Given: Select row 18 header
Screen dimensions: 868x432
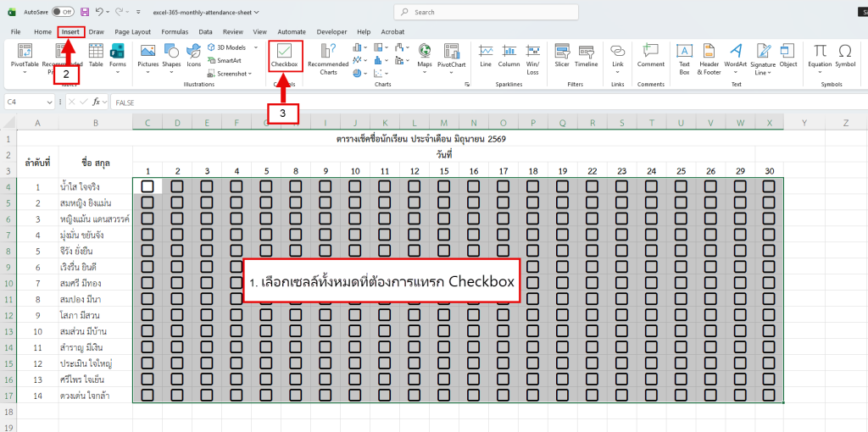Looking at the screenshot, I should [x=8, y=412].
